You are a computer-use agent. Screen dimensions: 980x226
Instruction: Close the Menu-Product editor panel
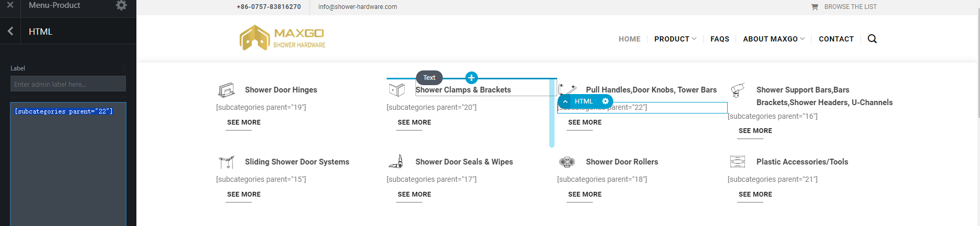pyautogui.click(x=10, y=5)
